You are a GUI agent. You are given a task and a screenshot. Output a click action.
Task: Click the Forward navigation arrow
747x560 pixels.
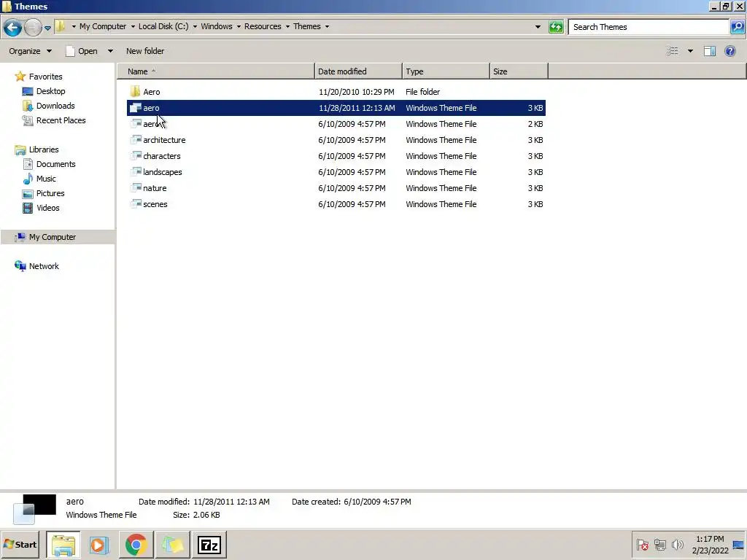(x=32, y=27)
